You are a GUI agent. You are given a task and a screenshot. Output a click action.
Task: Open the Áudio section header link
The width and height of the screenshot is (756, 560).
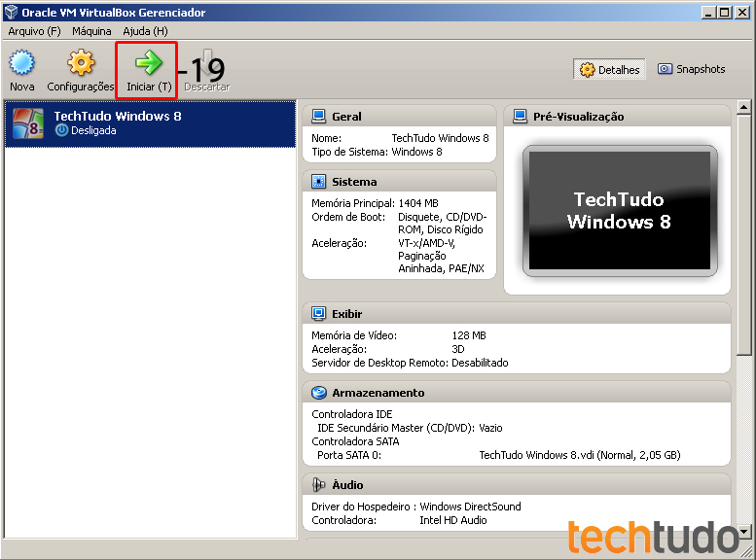tap(347, 485)
